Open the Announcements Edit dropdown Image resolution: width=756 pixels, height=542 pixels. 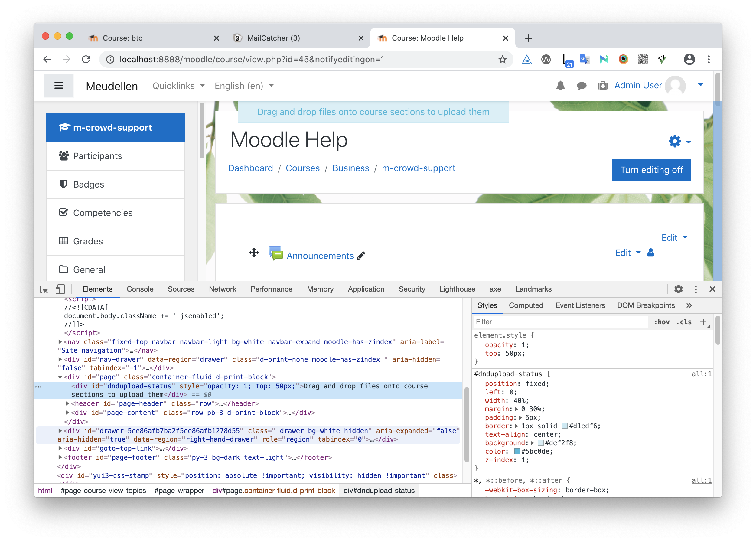pyautogui.click(x=628, y=253)
